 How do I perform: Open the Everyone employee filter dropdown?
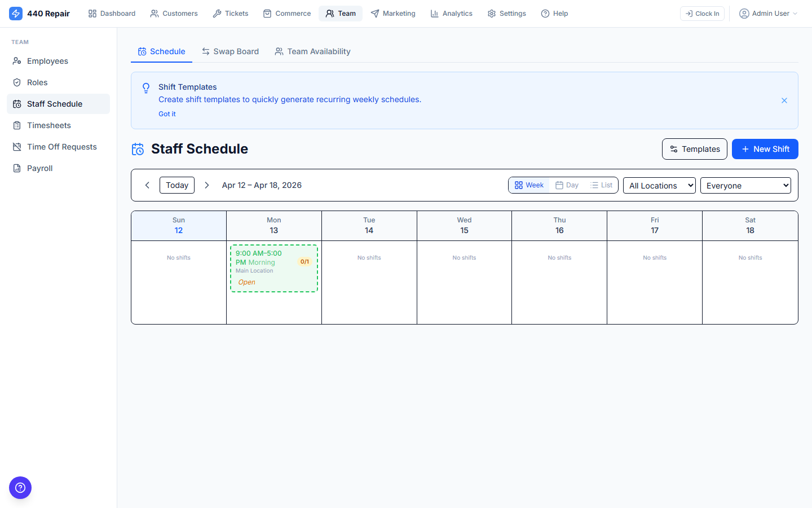click(745, 185)
